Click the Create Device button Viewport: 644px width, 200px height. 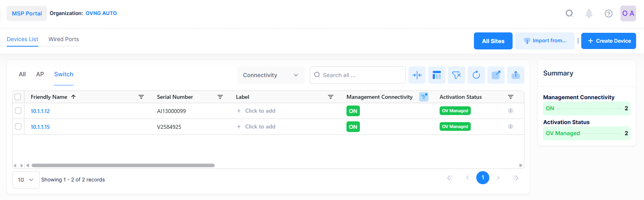click(x=608, y=41)
